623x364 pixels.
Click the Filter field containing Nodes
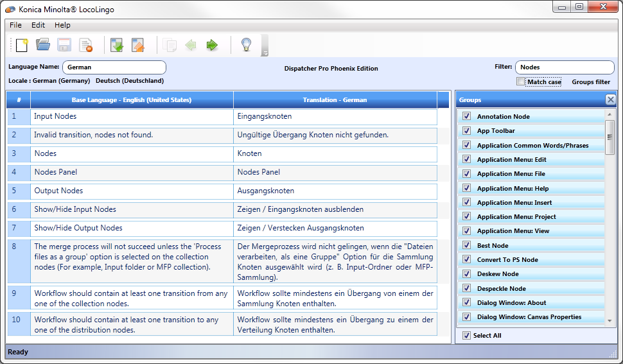pyautogui.click(x=565, y=67)
